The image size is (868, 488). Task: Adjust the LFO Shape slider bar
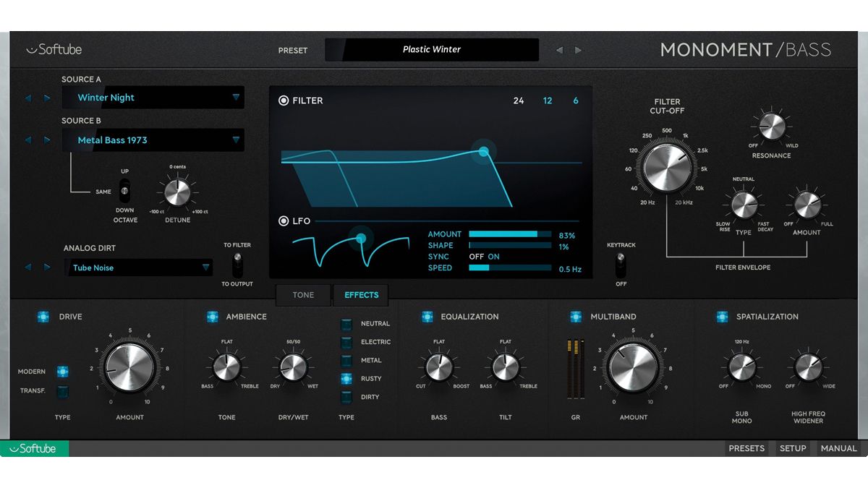(x=510, y=245)
